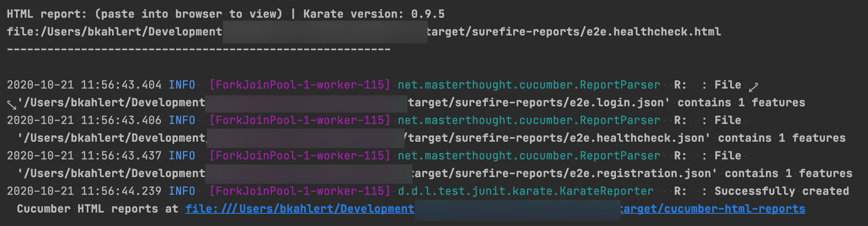Click 'HTML report: (paste into browser to view)'
The height and width of the screenshot is (226, 868).
coord(145,14)
